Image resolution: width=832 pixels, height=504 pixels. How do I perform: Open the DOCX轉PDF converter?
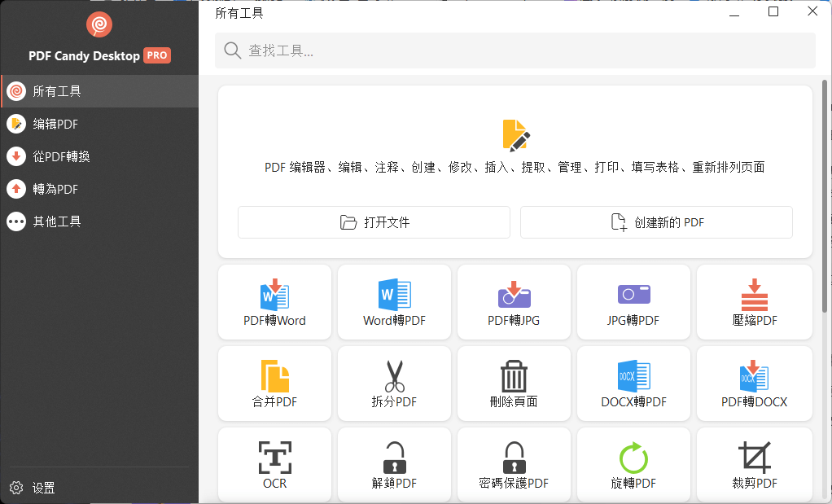click(x=633, y=383)
